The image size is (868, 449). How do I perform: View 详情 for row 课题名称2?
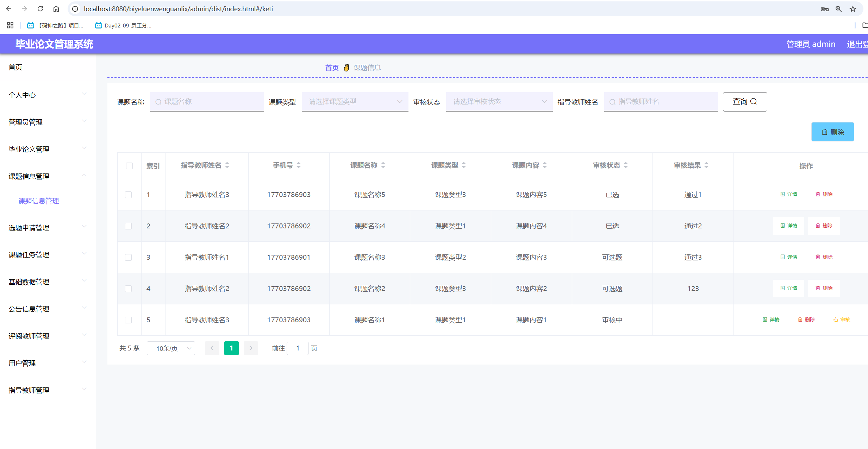click(x=788, y=288)
